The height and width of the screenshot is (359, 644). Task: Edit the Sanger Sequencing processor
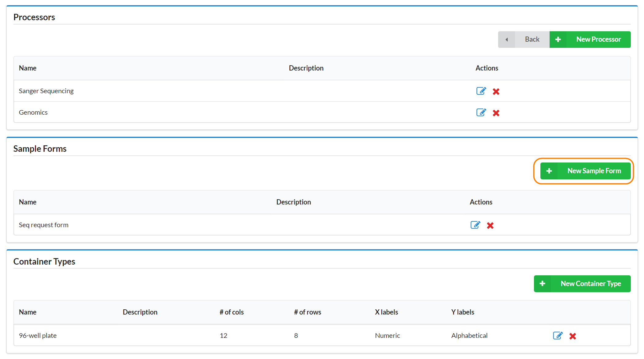[x=481, y=91]
